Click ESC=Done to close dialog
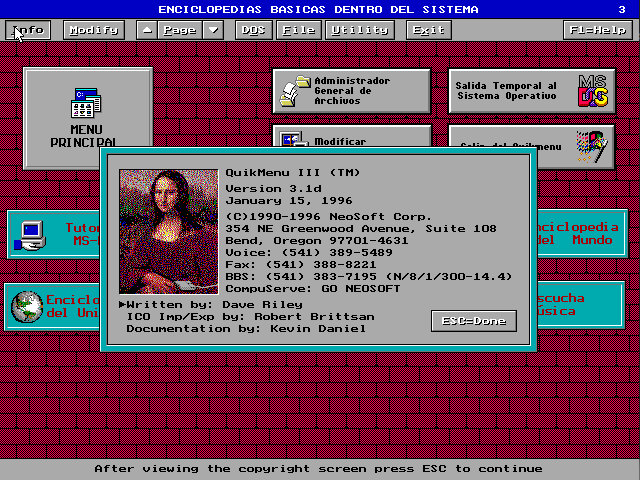Screen dimensions: 640x480 pyautogui.click(x=474, y=321)
